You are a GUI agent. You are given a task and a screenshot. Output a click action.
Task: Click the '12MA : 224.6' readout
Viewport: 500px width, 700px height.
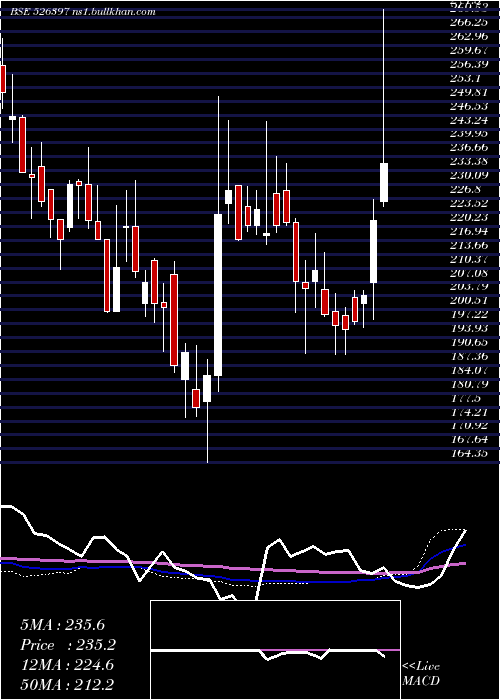click(x=67, y=665)
